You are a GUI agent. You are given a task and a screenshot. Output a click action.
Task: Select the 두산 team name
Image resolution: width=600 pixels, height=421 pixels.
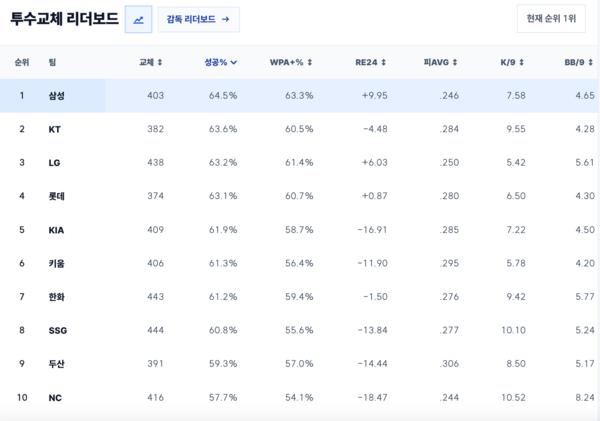pos(57,364)
